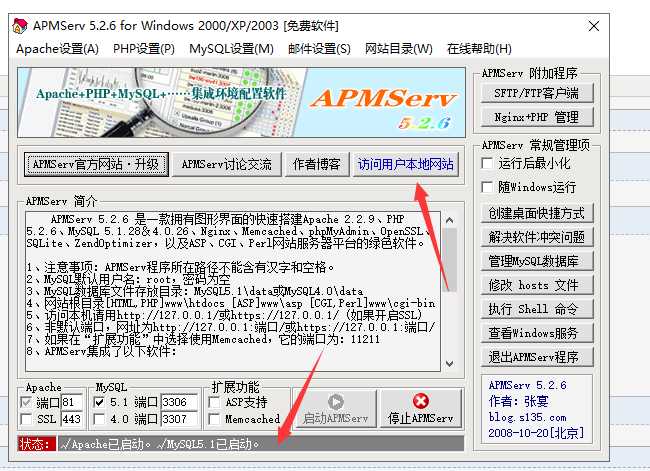Click the 2008-10-20[北京] text
The width and height of the screenshot is (650, 471).
(x=536, y=433)
